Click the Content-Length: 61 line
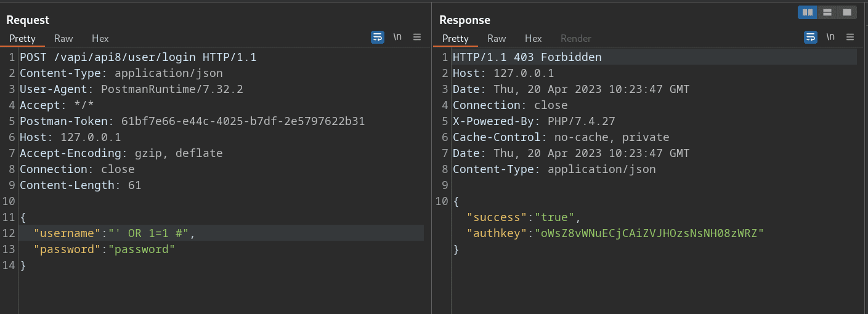The image size is (868, 314). (81, 185)
